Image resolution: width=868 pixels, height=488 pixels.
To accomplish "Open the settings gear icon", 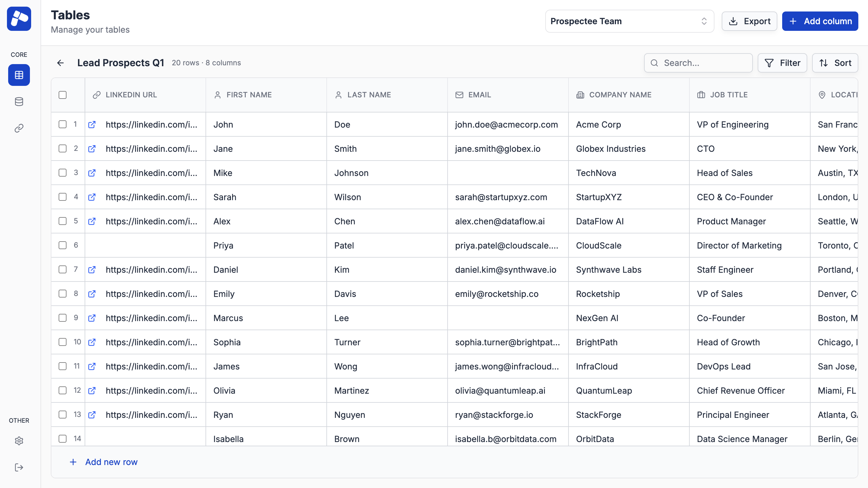I will [x=19, y=441].
